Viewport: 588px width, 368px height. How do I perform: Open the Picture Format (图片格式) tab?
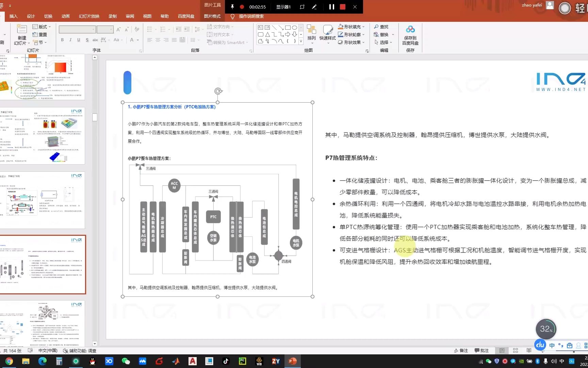coord(212,16)
